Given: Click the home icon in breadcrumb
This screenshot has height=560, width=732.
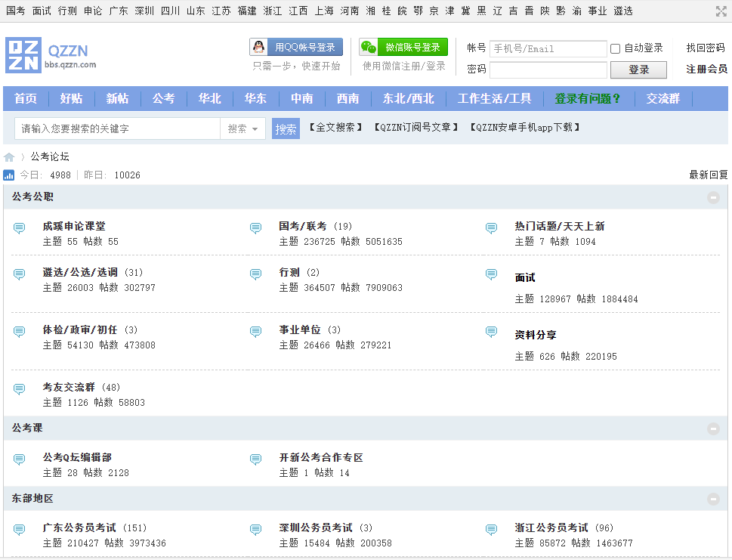Looking at the screenshot, I should (x=9, y=157).
